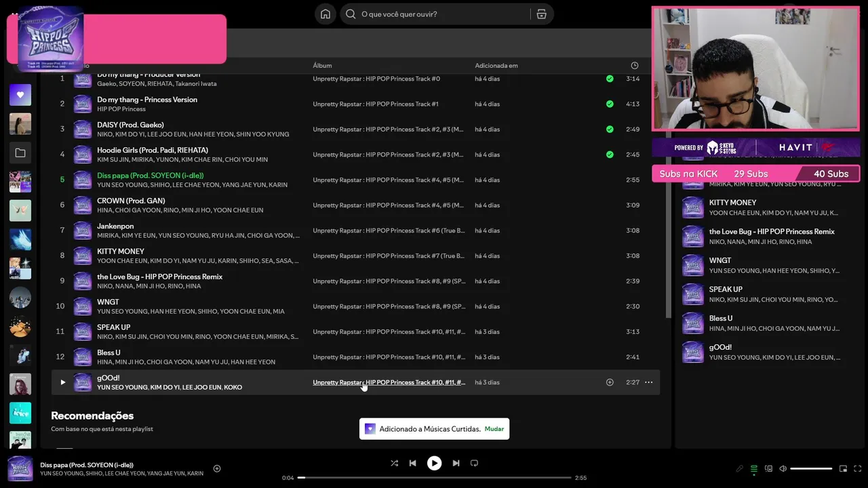Viewport: 868px width, 488px height.
Task: Open Liked Songs heart icon in sidebar
Action: coord(20,95)
